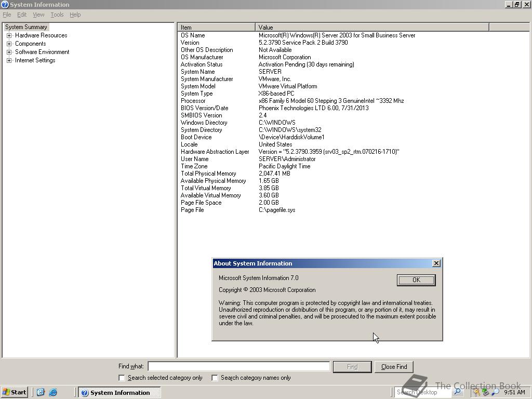
Task: Select System Summary in the tree
Action: 26,27
